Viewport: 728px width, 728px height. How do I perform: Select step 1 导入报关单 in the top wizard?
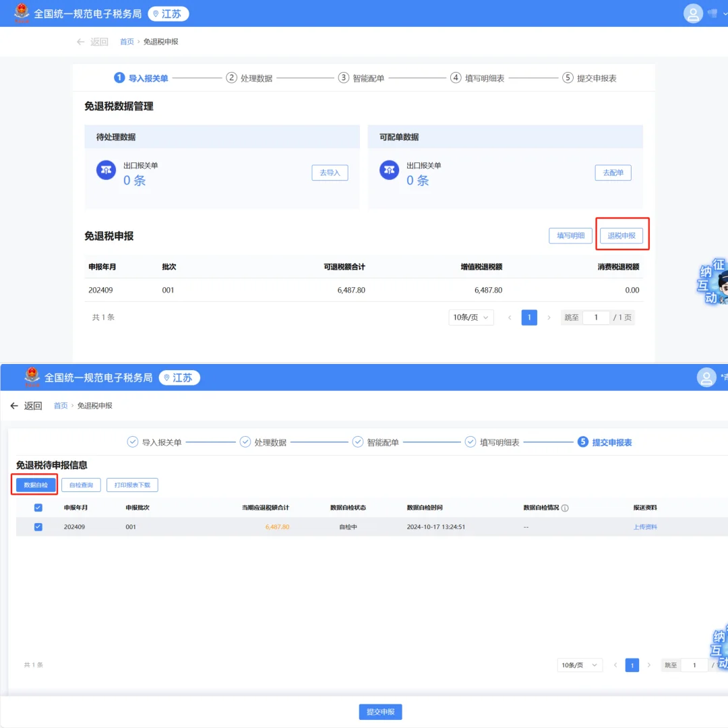[x=141, y=78]
